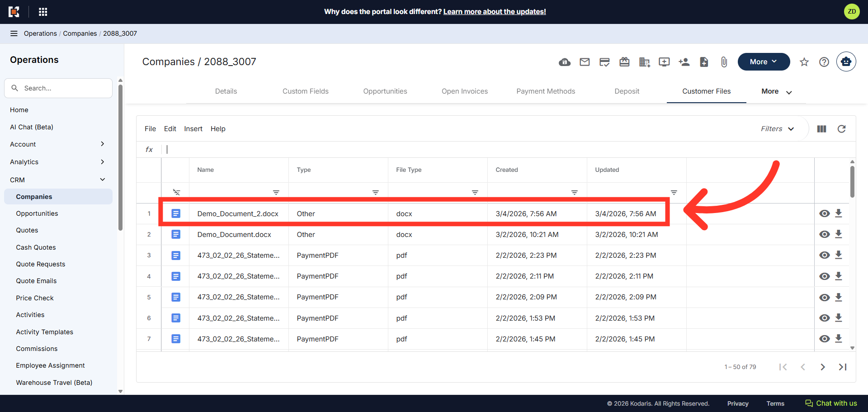
Task: Preview Demo_Document_2.docx with eye icon
Action: (x=825, y=213)
